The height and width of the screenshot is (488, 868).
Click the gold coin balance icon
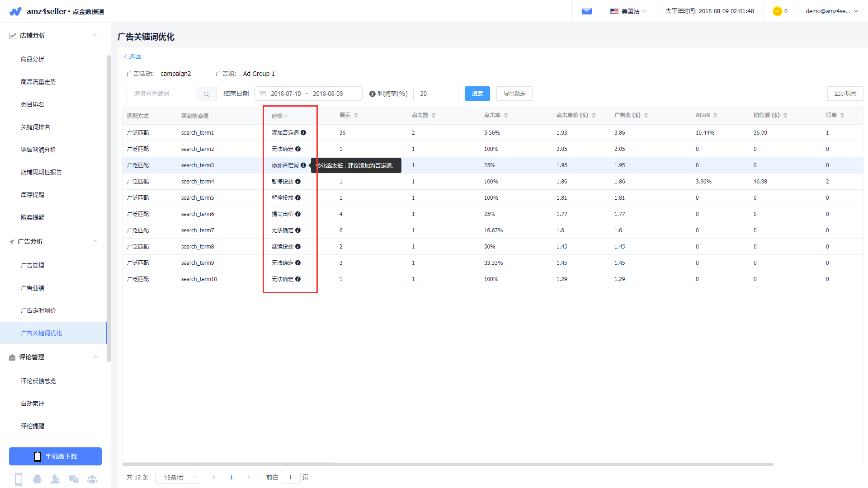click(777, 11)
